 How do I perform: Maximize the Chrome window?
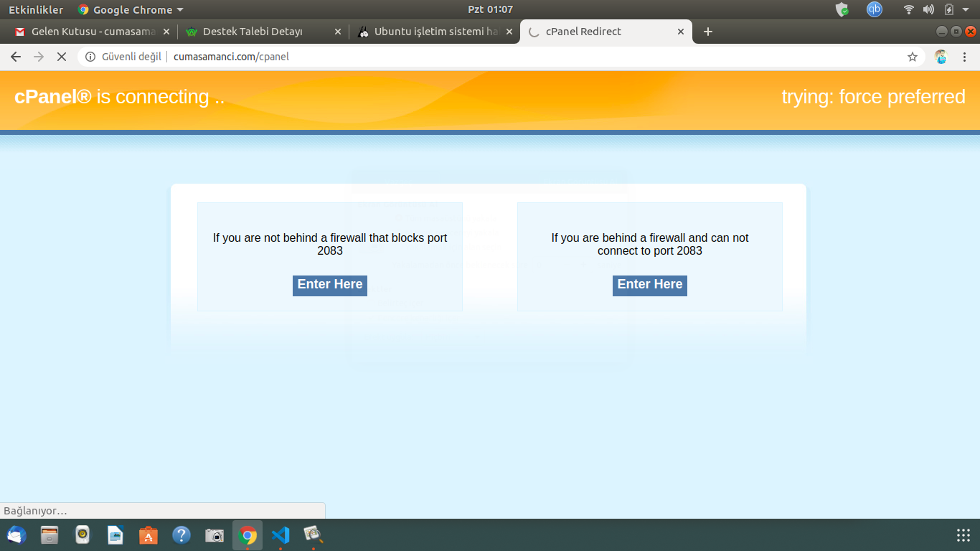click(956, 32)
